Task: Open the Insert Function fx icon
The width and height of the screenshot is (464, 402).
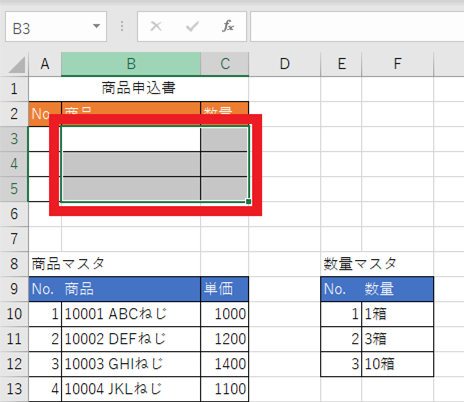Action: click(228, 26)
